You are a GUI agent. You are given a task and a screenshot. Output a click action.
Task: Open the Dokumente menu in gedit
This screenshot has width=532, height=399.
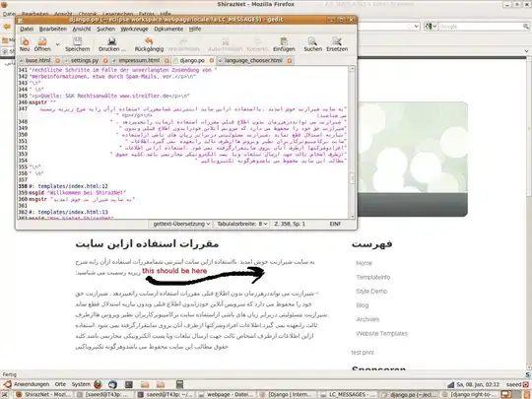(x=168, y=30)
